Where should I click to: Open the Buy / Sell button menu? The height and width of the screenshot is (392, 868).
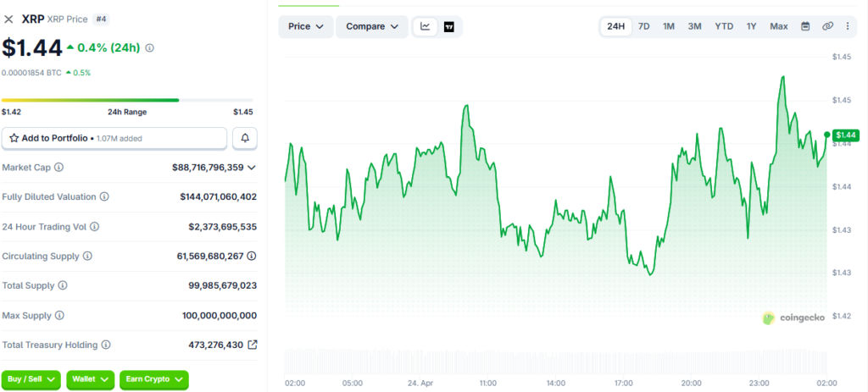pos(32,379)
